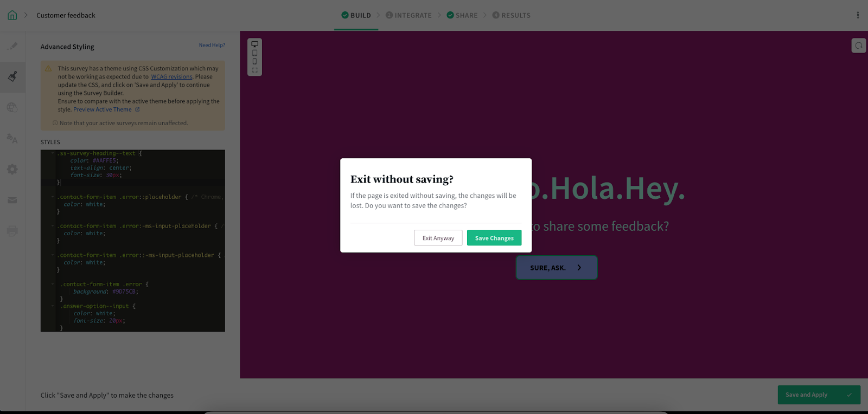Open the settings gear in sidebar
Viewport: 868px width, 414px height.
click(x=12, y=170)
